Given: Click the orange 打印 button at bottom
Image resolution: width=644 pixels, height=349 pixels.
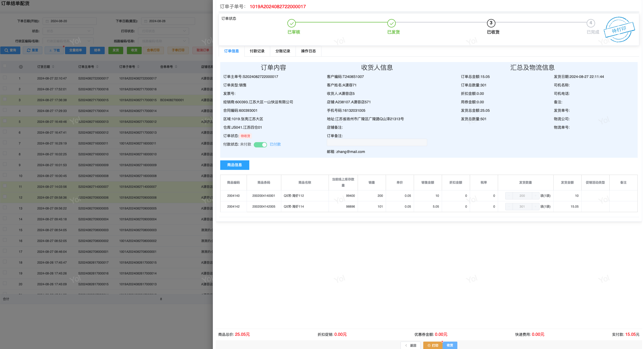Looking at the screenshot, I should 433,345.
